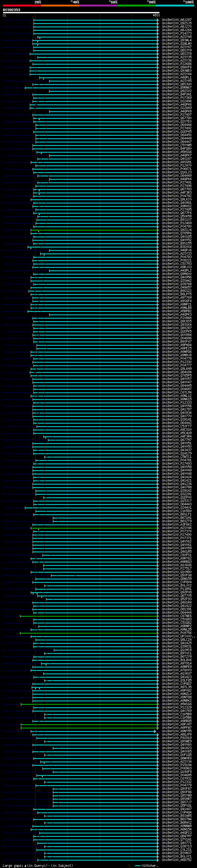Select label UniRef100_A4QPL1
The width and height of the screenshot is (197, 868).
[x=177, y=78]
